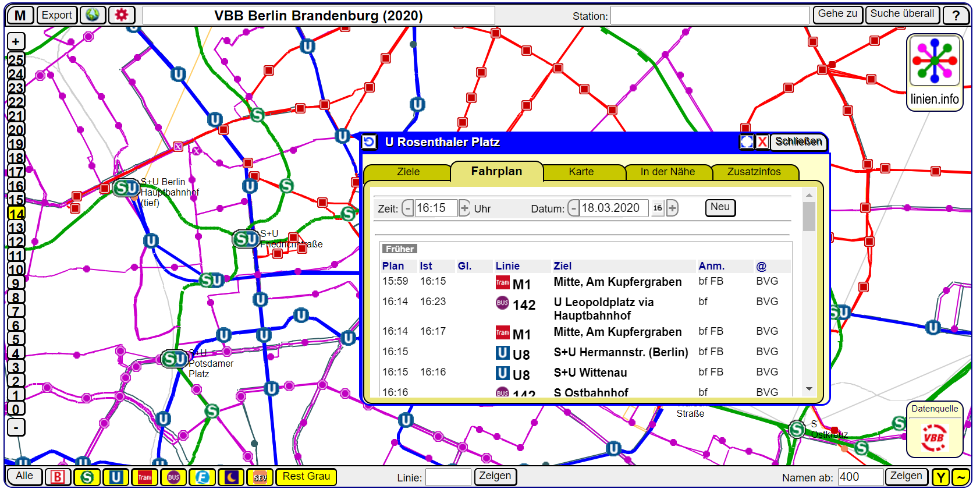Click the Namen ab input field
The height and width of the screenshot is (489, 980).
coord(861,477)
